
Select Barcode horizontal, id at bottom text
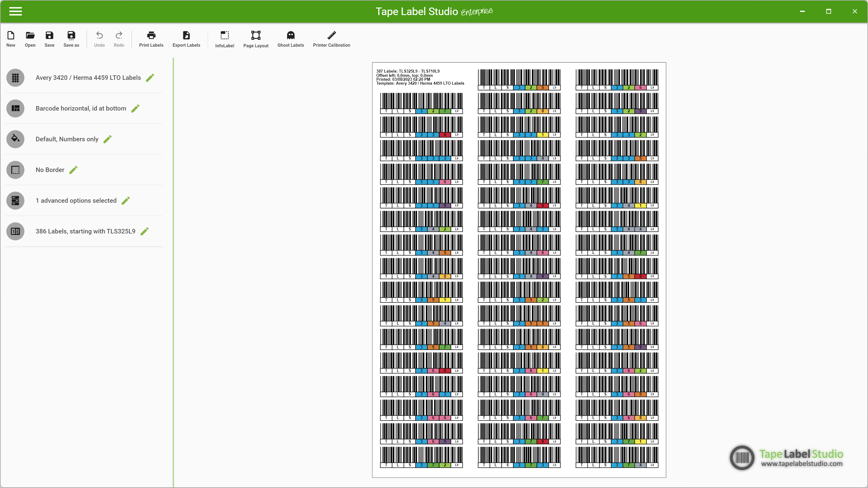tap(81, 108)
